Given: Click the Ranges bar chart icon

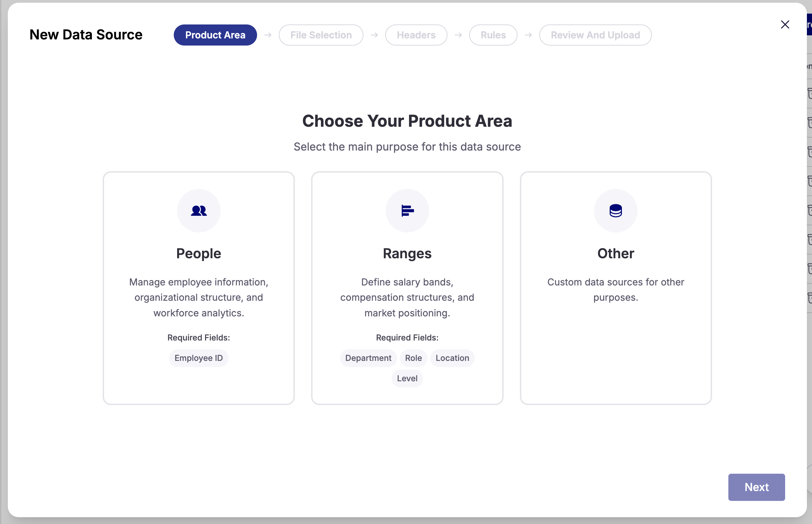Looking at the screenshot, I should [x=407, y=211].
